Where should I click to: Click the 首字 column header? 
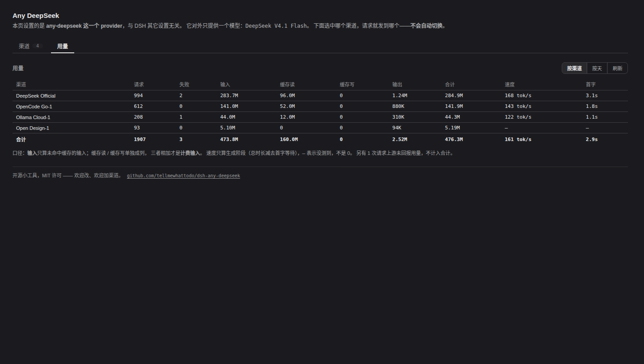pos(591,85)
